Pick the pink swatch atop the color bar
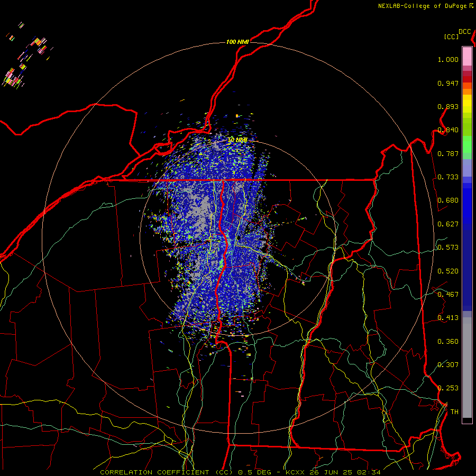 pyautogui.click(x=467, y=56)
